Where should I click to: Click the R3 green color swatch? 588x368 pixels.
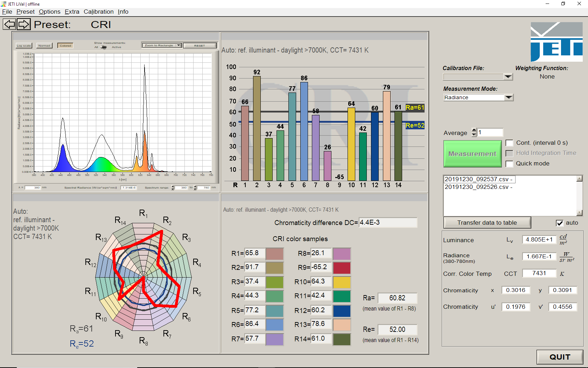point(275,282)
